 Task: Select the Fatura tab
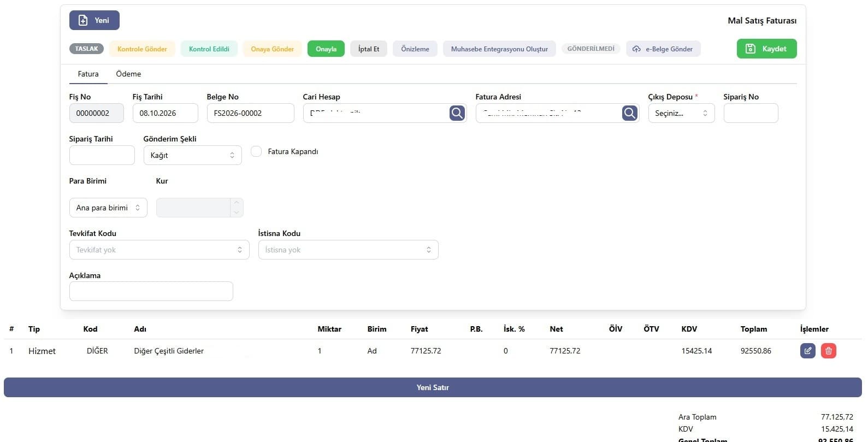click(88, 74)
